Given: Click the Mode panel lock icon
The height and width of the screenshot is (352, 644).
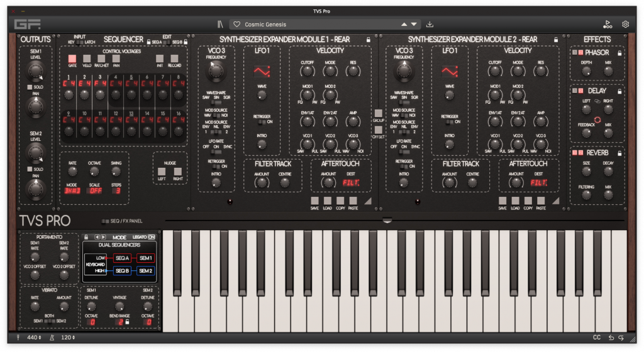Looking at the screenshot, I should pos(86,237).
